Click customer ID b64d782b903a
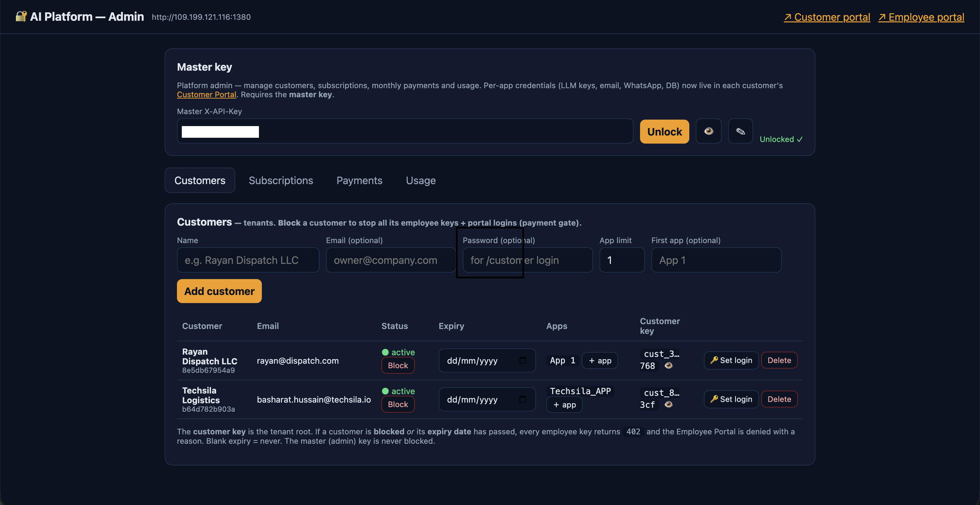This screenshot has height=505, width=980. tap(208, 409)
